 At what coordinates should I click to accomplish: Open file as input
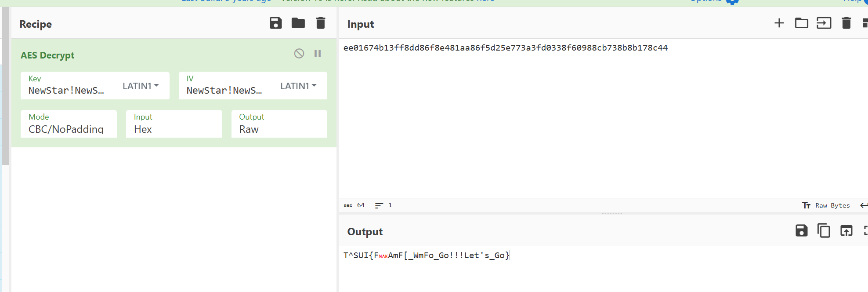pos(824,23)
